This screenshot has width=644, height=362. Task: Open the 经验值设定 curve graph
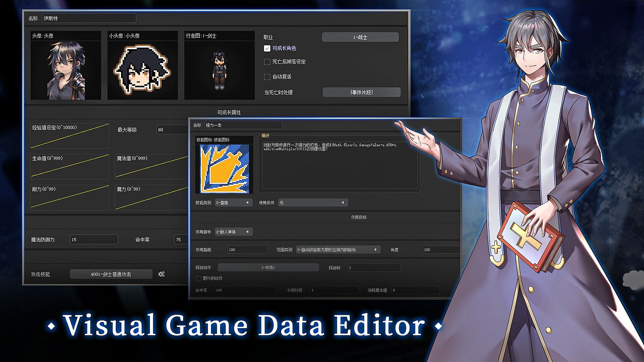point(70,136)
